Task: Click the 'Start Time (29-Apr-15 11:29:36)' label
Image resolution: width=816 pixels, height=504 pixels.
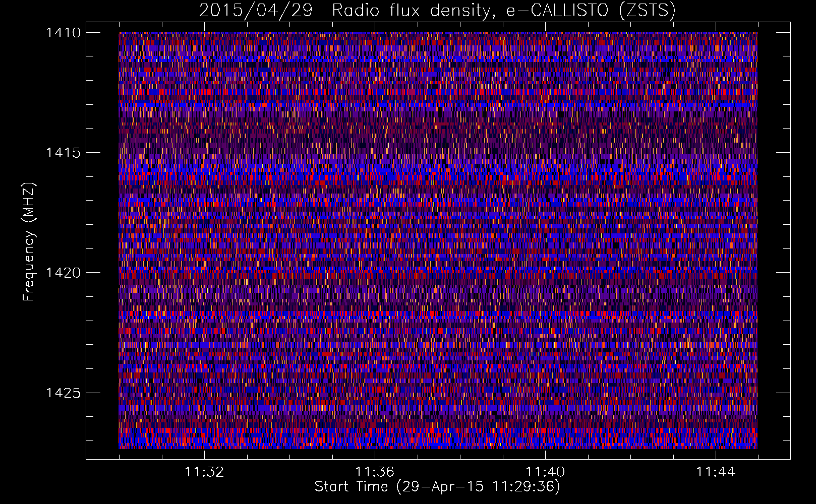Action: click(437, 487)
